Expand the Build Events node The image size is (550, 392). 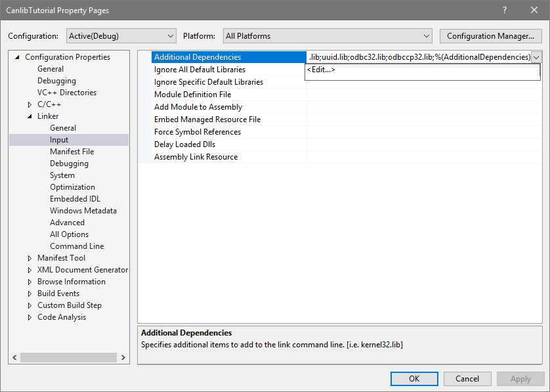tap(29, 293)
